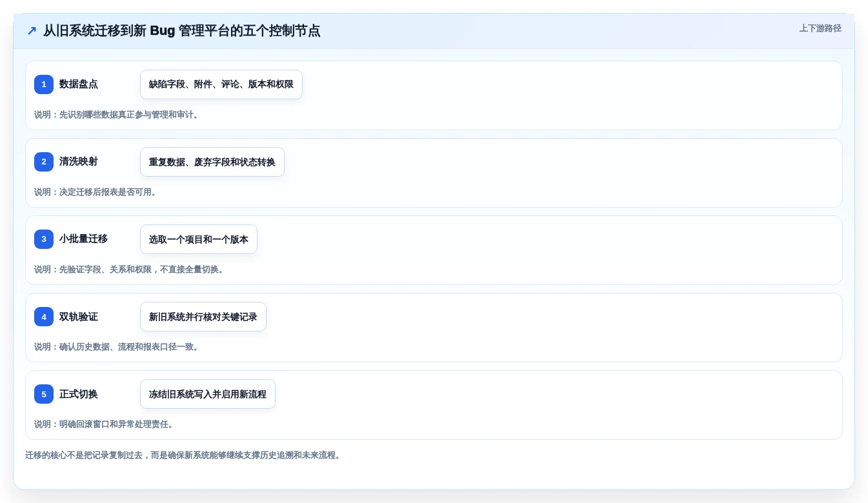This screenshot has width=868, height=503.
Task: Click the 缺陷字段、附件、评论、版本和权限 chip
Action: 221,84
